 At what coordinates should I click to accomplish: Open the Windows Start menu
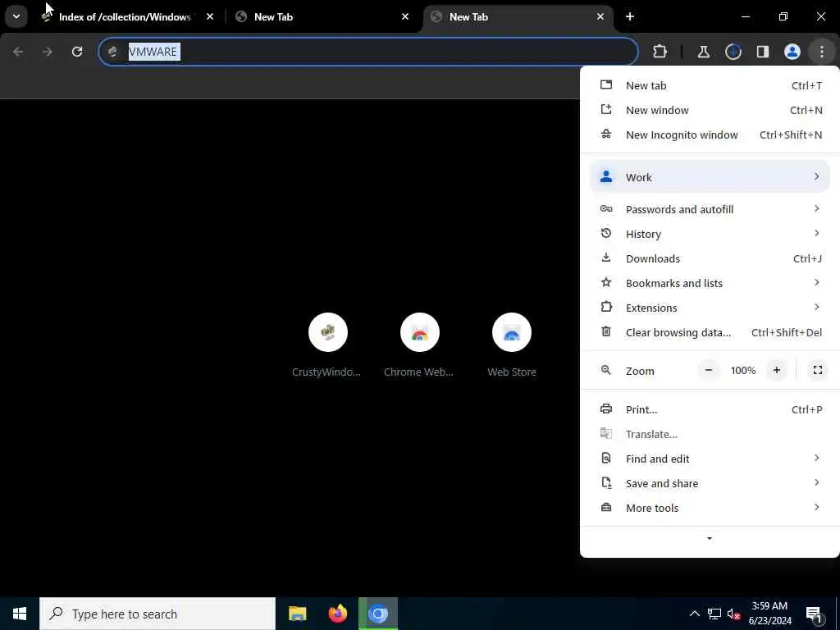click(x=20, y=614)
